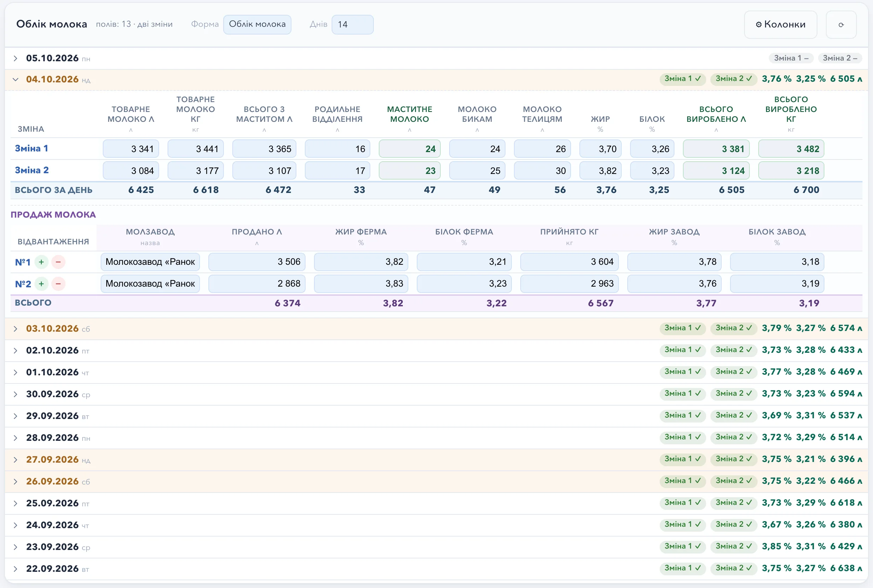The width and height of the screenshot is (873, 588).
Task: Click the №2 shipment label
Action: 23,284
